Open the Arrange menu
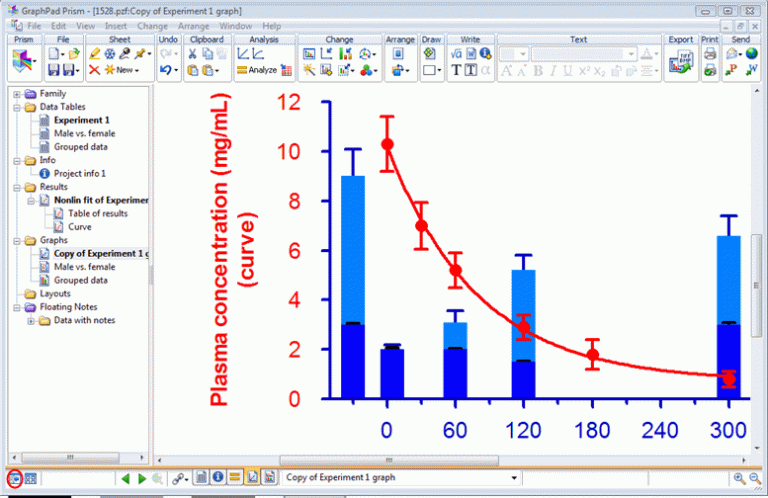 pos(193,26)
